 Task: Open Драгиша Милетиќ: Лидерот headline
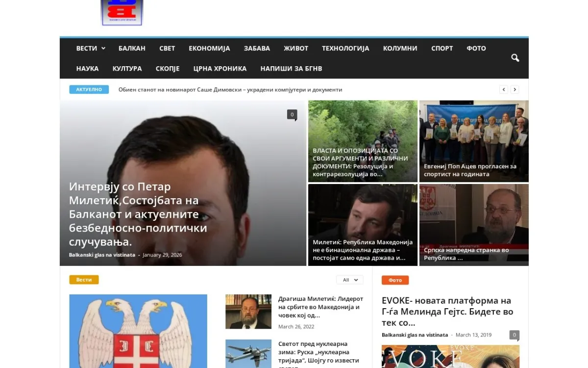321,307
